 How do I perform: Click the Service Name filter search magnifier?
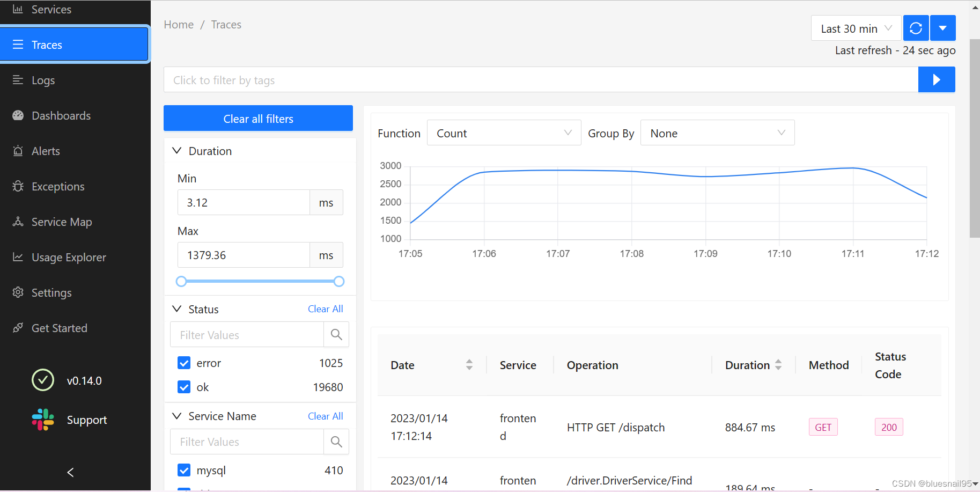point(336,442)
